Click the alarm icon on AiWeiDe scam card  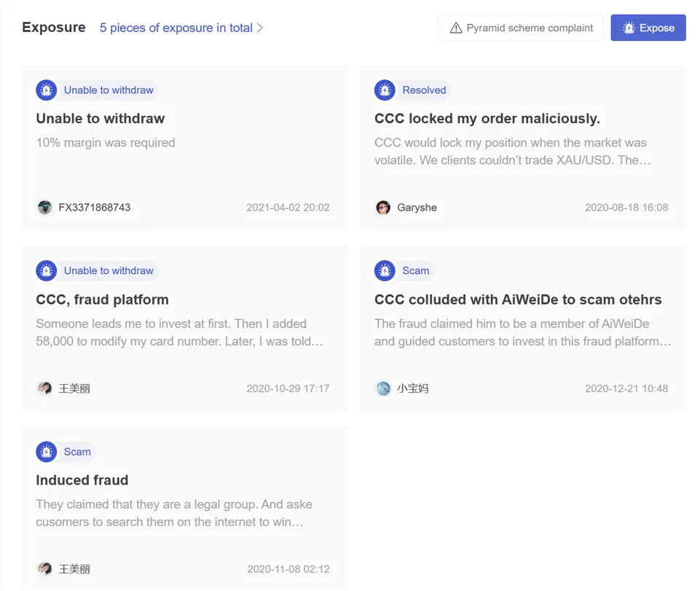(385, 270)
